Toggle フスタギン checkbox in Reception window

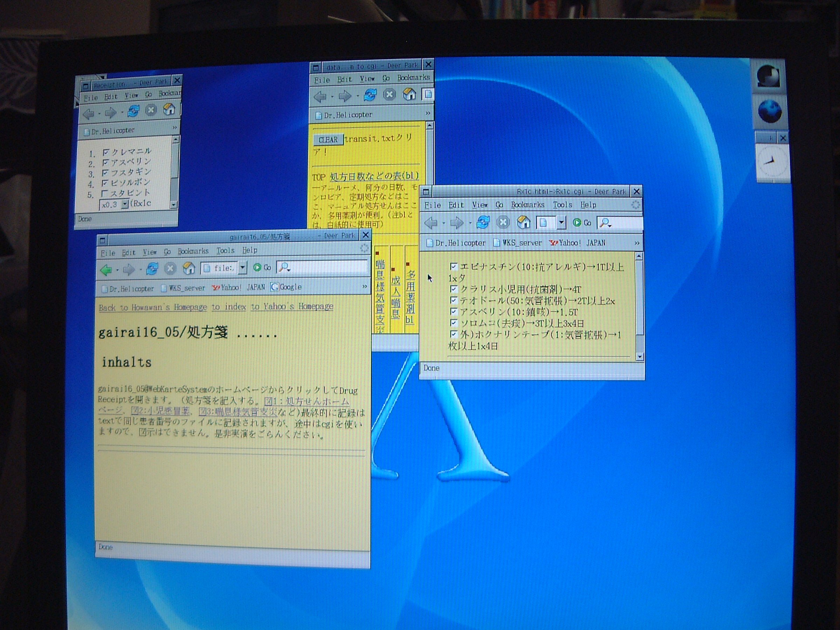pyautogui.click(x=105, y=173)
